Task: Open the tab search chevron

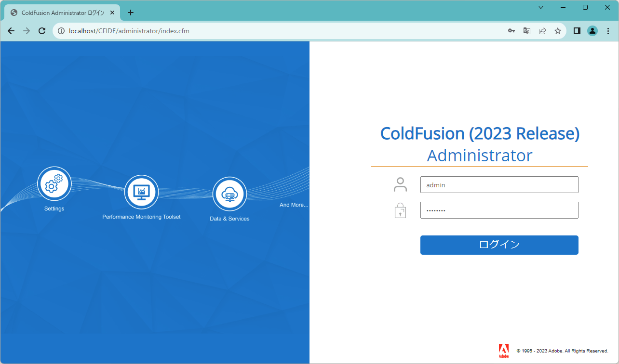Action: click(x=541, y=7)
